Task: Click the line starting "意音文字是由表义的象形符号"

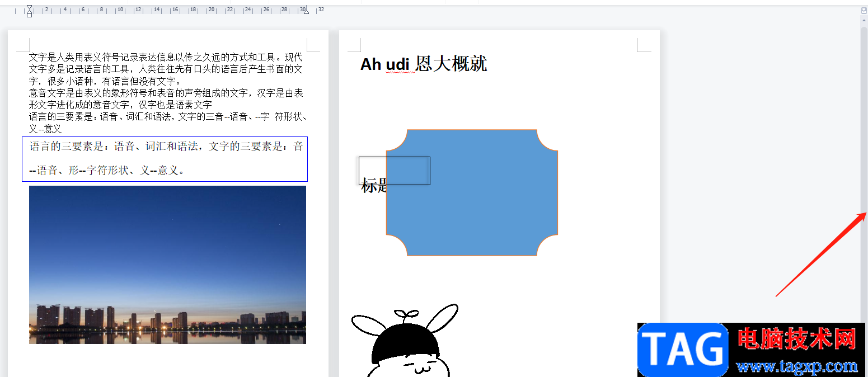Action: (x=166, y=93)
